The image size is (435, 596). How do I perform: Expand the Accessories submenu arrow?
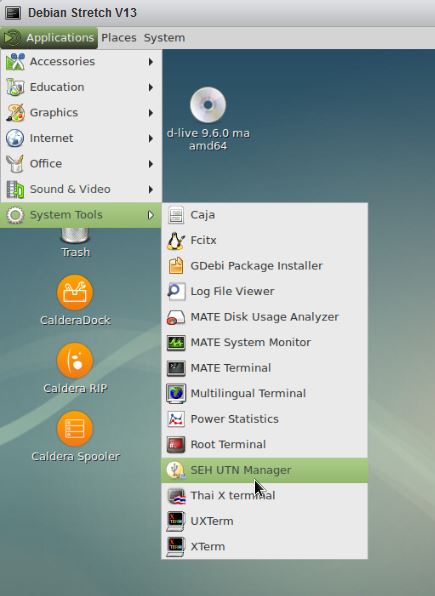click(151, 62)
